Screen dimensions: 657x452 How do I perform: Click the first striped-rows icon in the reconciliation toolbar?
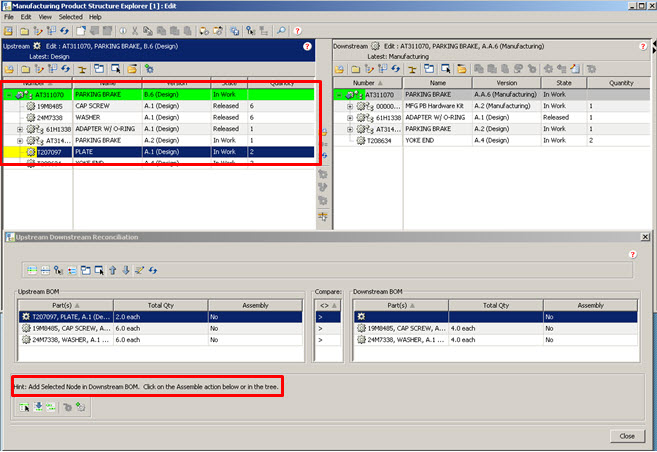point(32,271)
